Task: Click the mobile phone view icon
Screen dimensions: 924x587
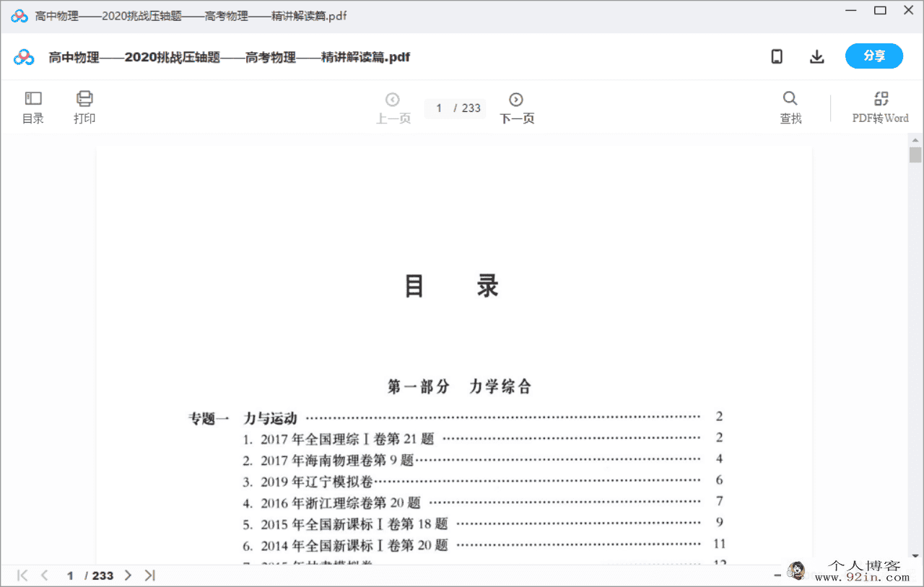Action: (x=777, y=56)
